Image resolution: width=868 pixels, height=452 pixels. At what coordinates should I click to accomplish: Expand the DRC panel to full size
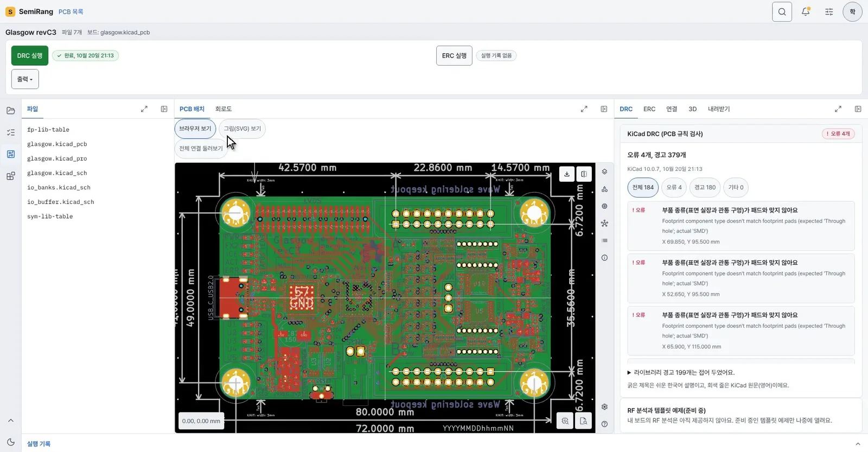(x=838, y=109)
